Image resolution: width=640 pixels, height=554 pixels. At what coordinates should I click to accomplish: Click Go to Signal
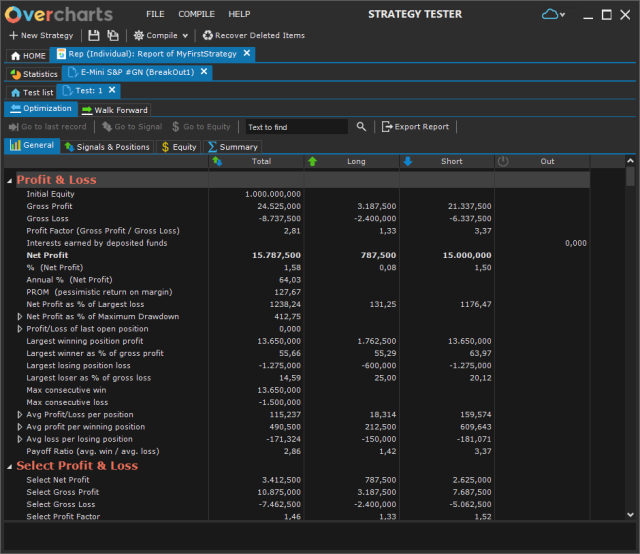pos(132,127)
